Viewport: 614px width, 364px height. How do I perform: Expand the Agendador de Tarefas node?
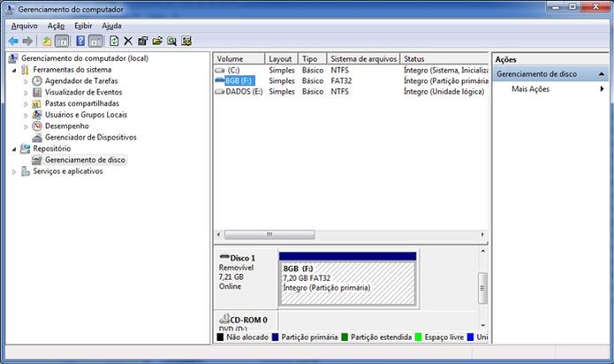pyautogui.click(x=26, y=81)
